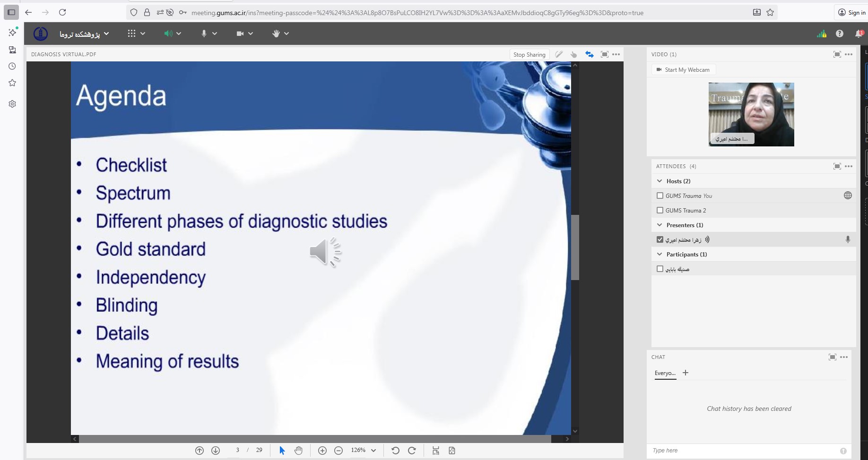The height and width of the screenshot is (460, 868).
Task: Click Start My Webcam button
Action: click(683, 70)
